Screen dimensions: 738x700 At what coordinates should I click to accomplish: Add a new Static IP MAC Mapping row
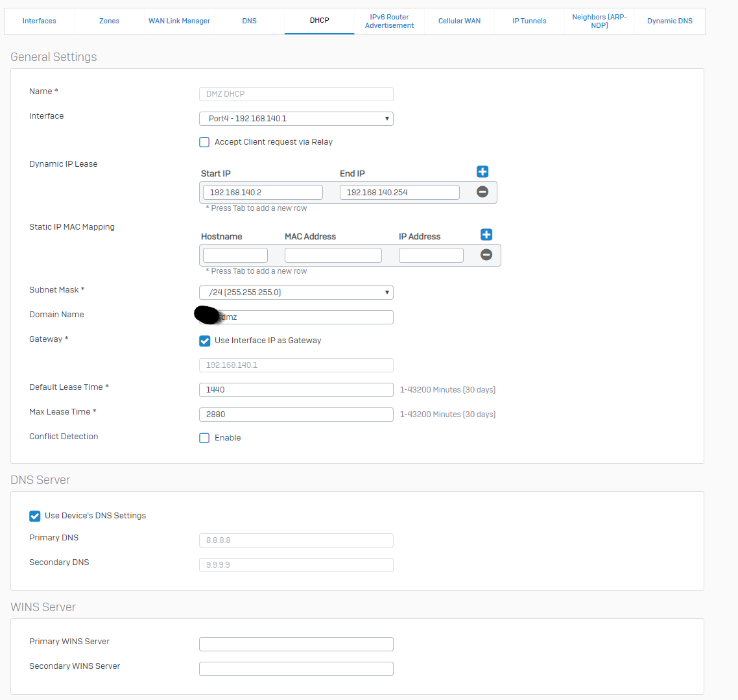pos(486,235)
